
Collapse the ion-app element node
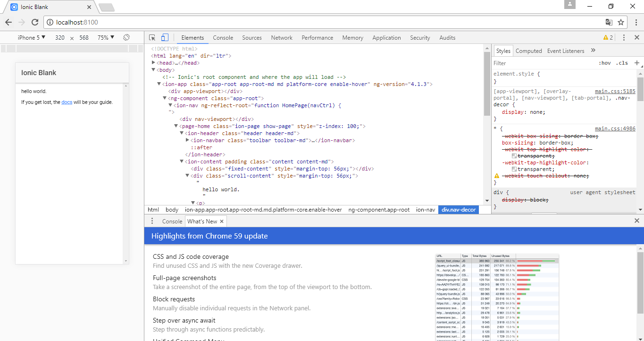(x=159, y=84)
